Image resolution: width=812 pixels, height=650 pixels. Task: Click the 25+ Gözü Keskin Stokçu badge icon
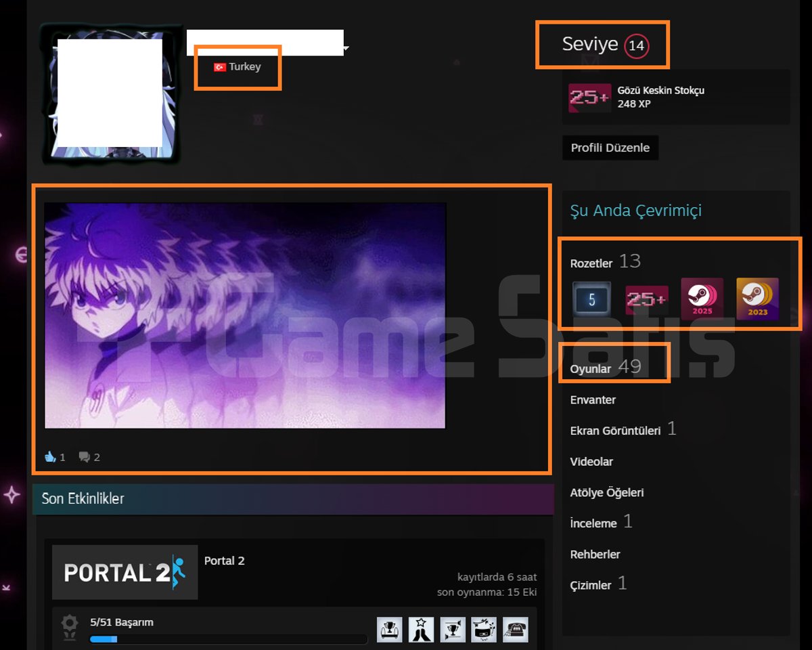tap(589, 97)
